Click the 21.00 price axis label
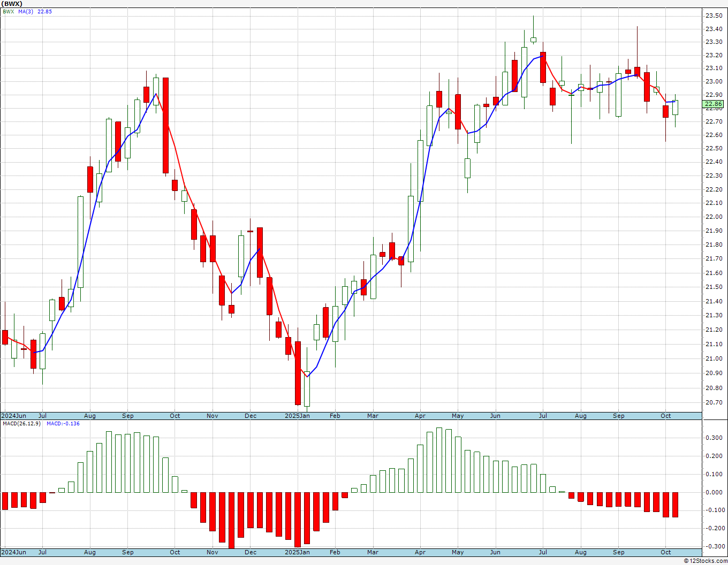 (x=714, y=358)
